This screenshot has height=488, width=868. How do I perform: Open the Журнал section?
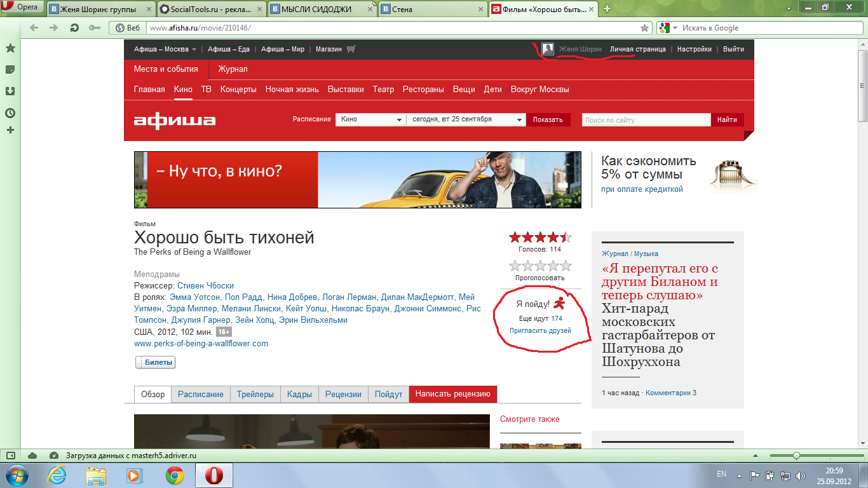click(x=233, y=69)
